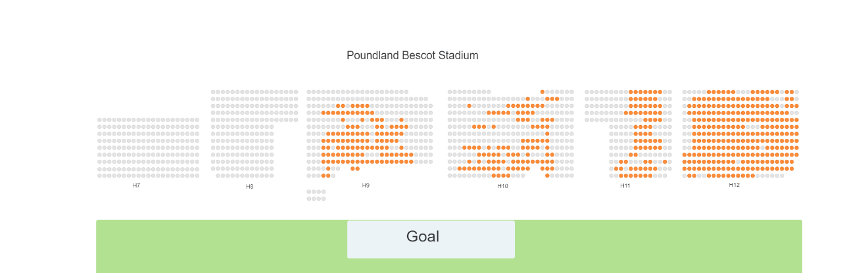Select the bottom-right seat of section H8

coord(272,176)
